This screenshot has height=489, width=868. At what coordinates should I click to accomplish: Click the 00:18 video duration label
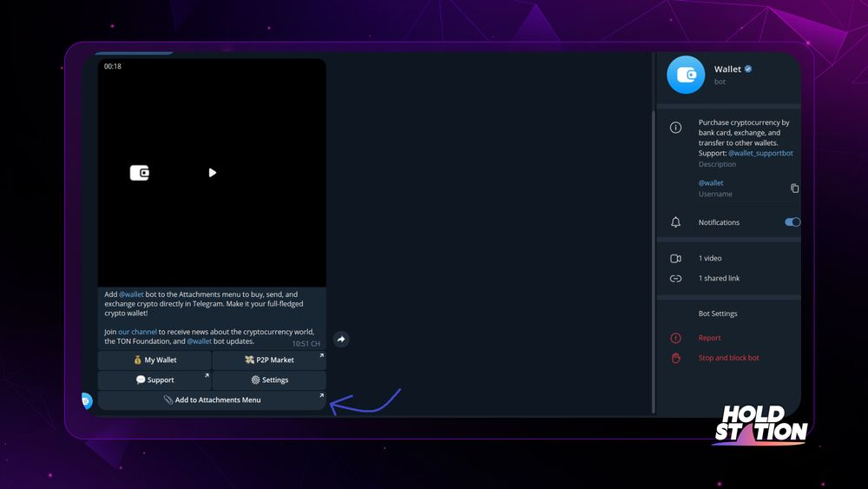112,67
